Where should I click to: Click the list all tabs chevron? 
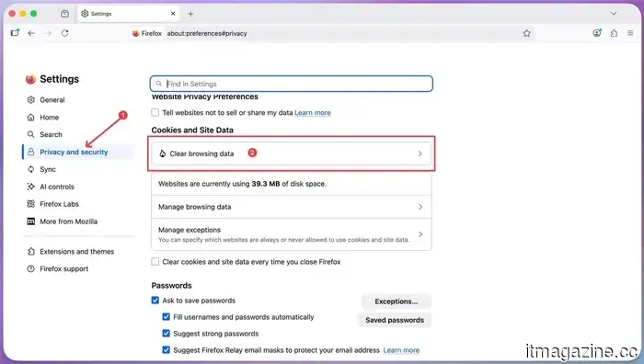pyautogui.click(x=614, y=14)
